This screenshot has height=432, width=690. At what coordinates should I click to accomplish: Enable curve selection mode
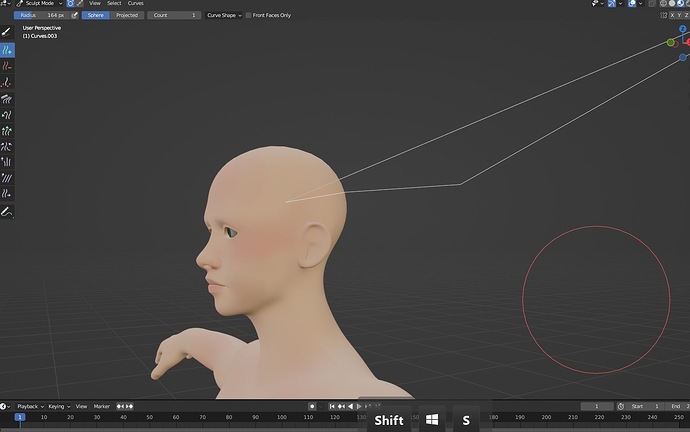(x=80, y=4)
